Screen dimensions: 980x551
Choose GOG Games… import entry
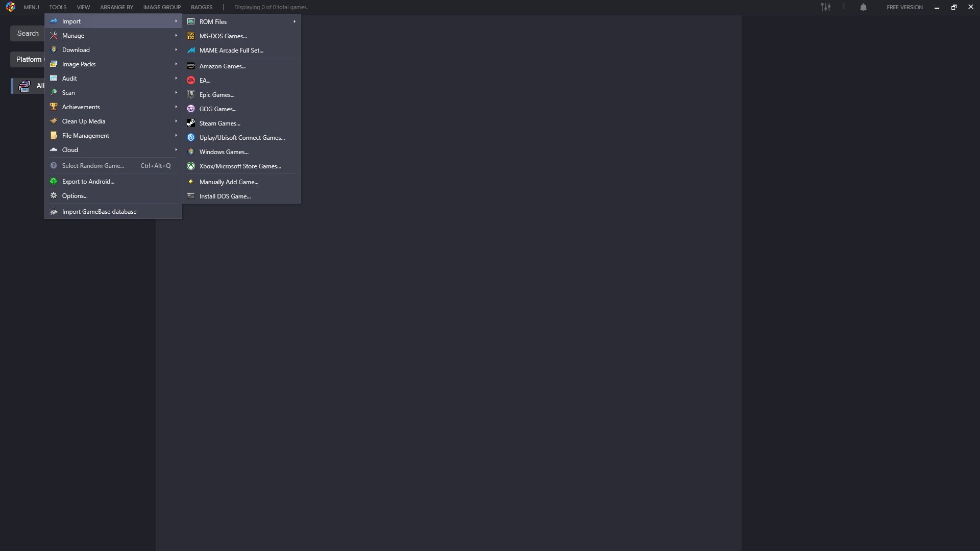coord(241,109)
